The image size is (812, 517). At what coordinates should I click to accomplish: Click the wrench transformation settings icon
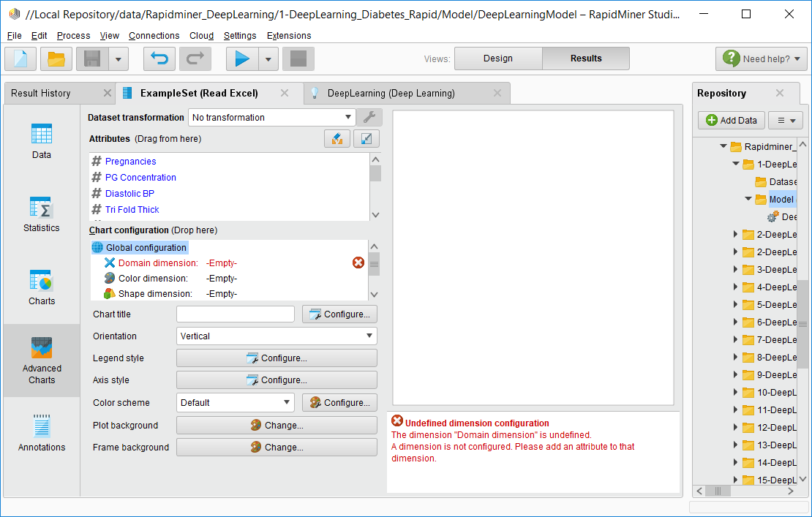point(369,118)
